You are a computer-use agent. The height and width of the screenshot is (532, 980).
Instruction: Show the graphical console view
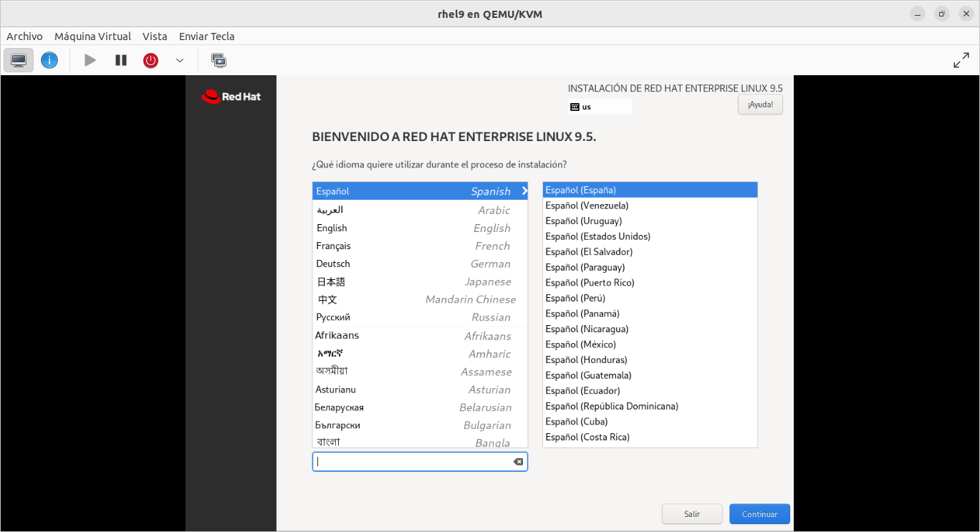point(19,61)
